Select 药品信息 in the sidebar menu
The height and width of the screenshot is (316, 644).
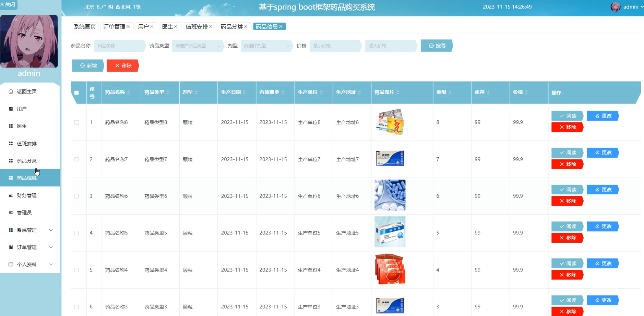30,178
